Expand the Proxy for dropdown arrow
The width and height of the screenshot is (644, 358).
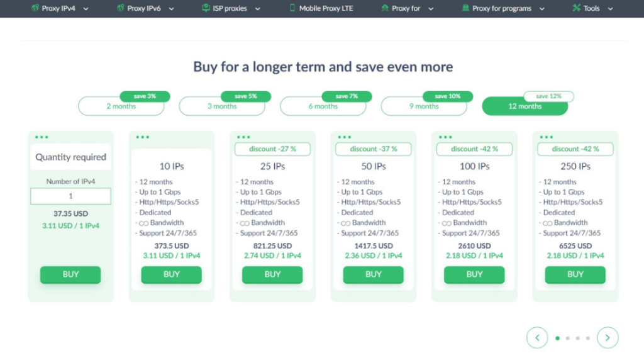(431, 9)
